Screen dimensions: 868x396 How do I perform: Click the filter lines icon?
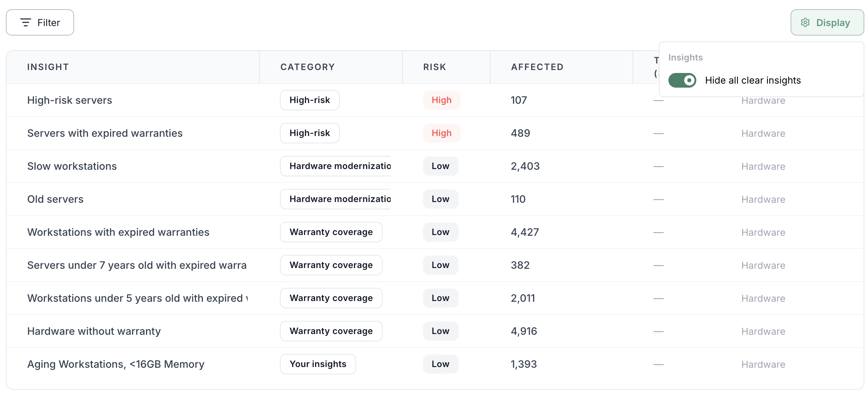pos(25,22)
